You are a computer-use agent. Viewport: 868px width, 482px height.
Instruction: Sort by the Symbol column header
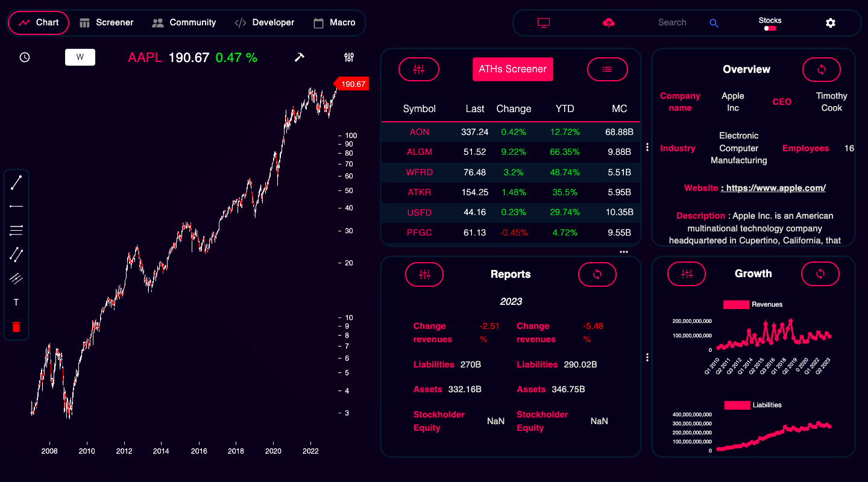coord(420,109)
